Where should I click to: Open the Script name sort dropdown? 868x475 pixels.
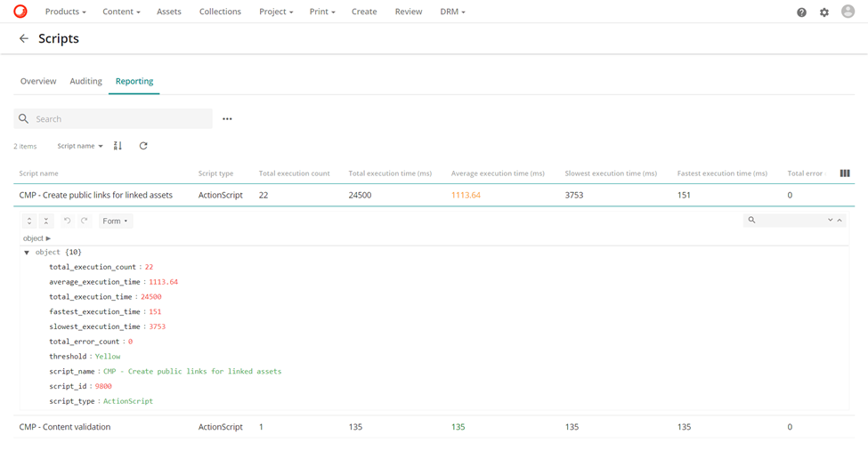click(x=80, y=146)
